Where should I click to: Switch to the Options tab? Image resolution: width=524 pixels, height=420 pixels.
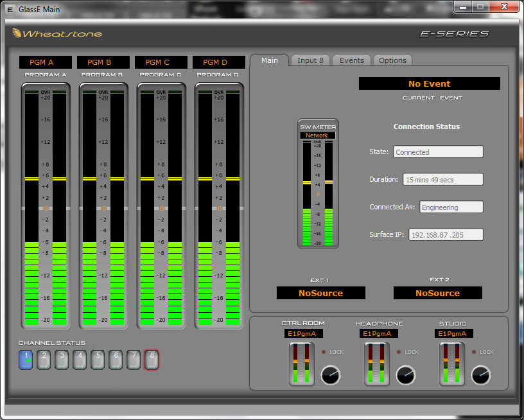[x=392, y=60]
